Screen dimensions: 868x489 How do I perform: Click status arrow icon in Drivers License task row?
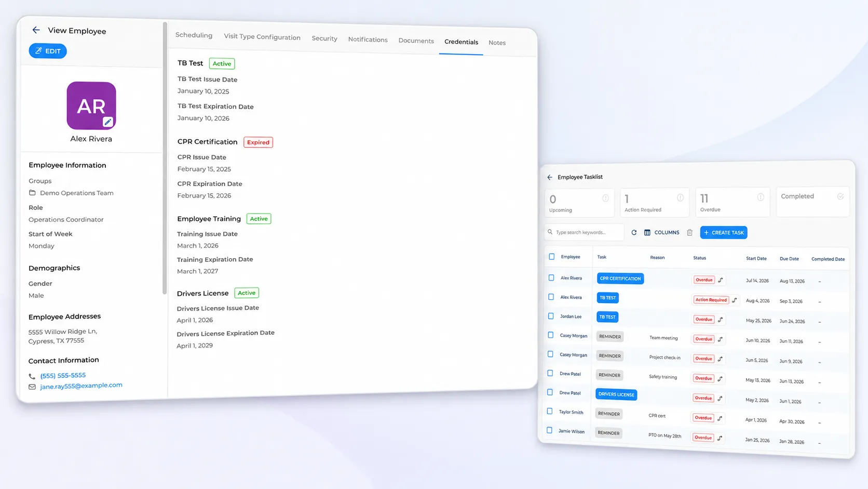pyautogui.click(x=720, y=398)
